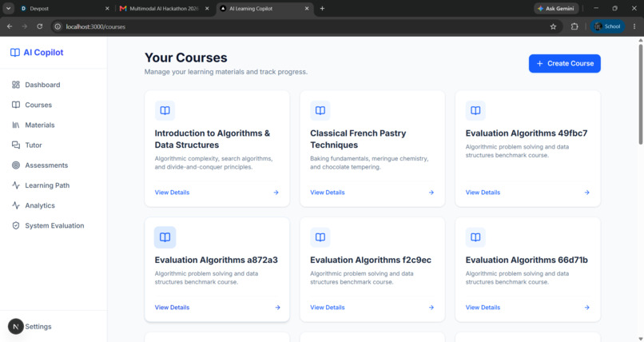
Task: Click the AI Copilot book logo icon
Action: [x=15, y=53]
